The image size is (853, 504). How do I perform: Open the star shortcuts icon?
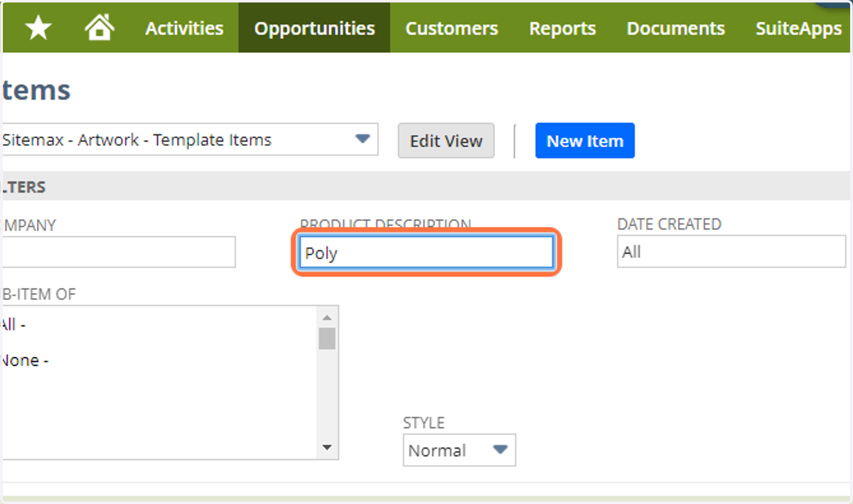pos(38,28)
